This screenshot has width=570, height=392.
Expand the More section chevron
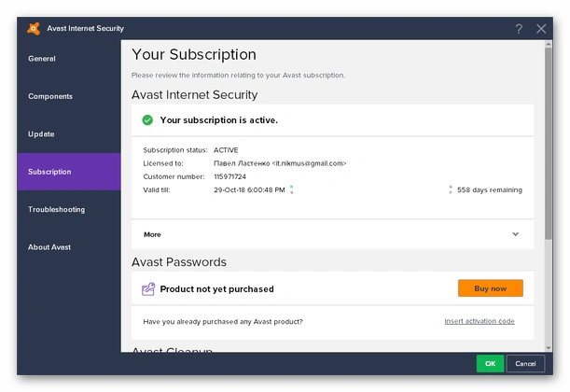point(515,235)
